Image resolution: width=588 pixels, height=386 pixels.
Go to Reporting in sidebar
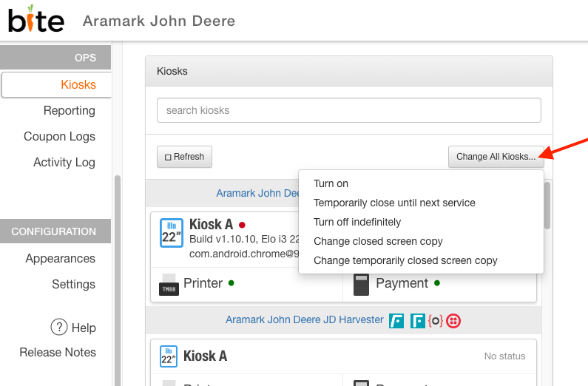pos(70,111)
